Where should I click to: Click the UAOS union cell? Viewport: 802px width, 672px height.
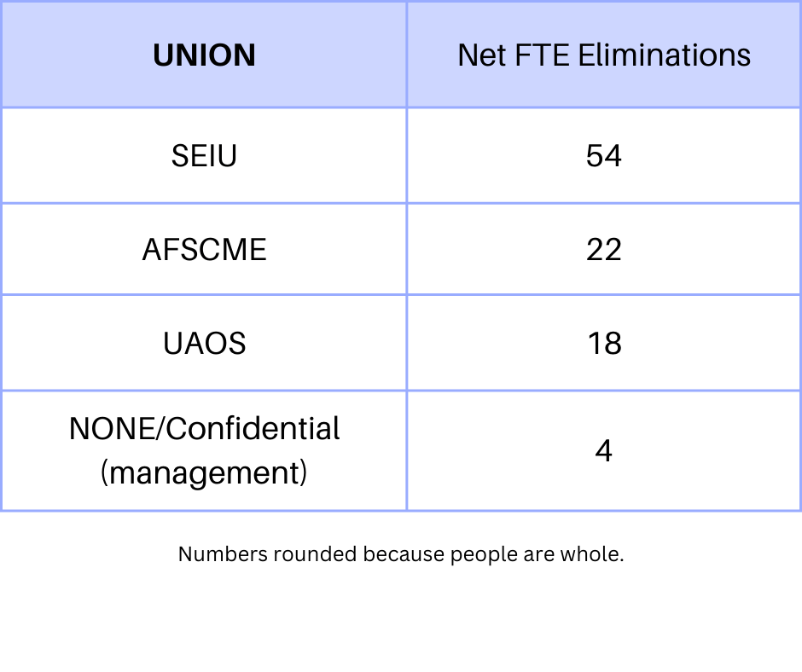[x=204, y=344]
